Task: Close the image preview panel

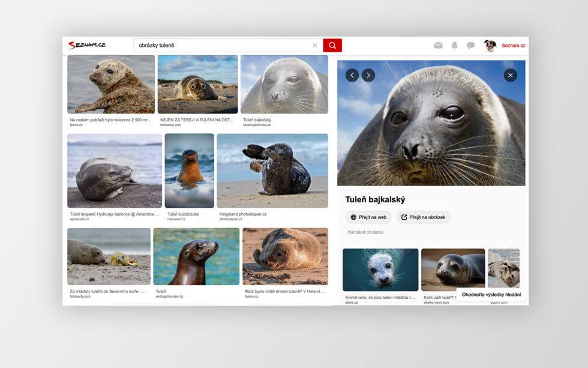Action: (510, 75)
